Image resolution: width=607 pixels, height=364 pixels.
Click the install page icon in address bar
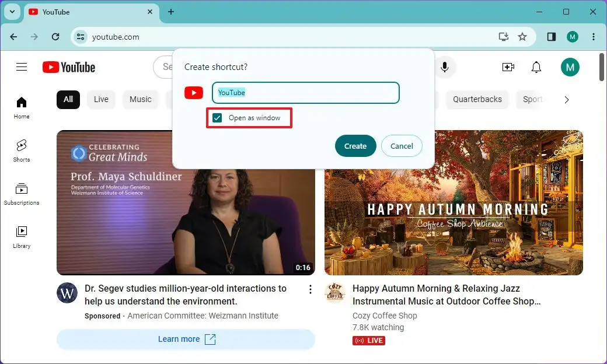coord(503,36)
